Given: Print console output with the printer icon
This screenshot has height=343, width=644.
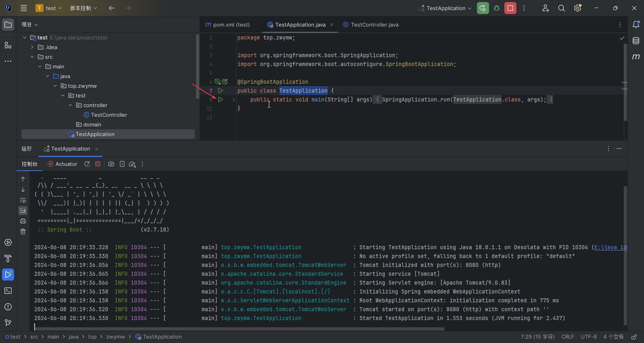Looking at the screenshot, I should point(23,221).
